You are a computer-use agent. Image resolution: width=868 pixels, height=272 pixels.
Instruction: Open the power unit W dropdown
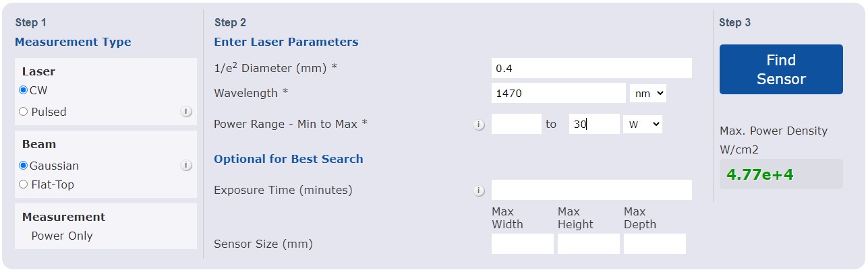click(x=642, y=124)
